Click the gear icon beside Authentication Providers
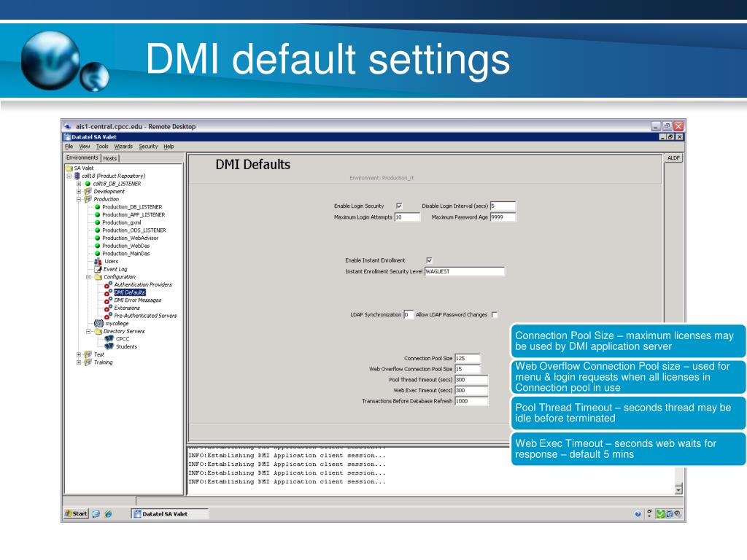The height and width of the screenshot is (560, 747). (108, 285)
